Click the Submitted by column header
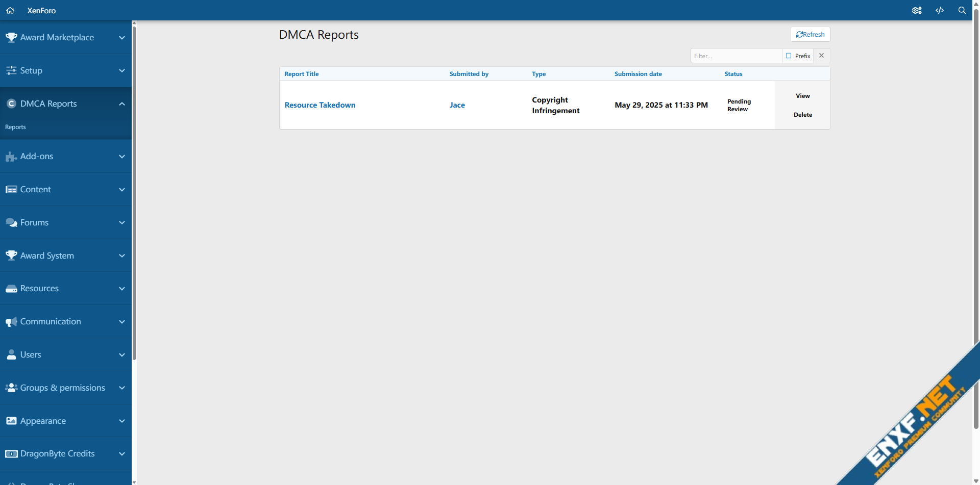The height and width of the screenshot is (485, 980). 469,74
